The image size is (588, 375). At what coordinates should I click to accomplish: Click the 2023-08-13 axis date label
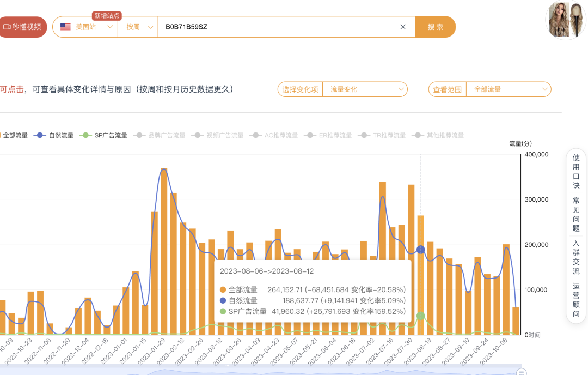(x=418, y=351)
